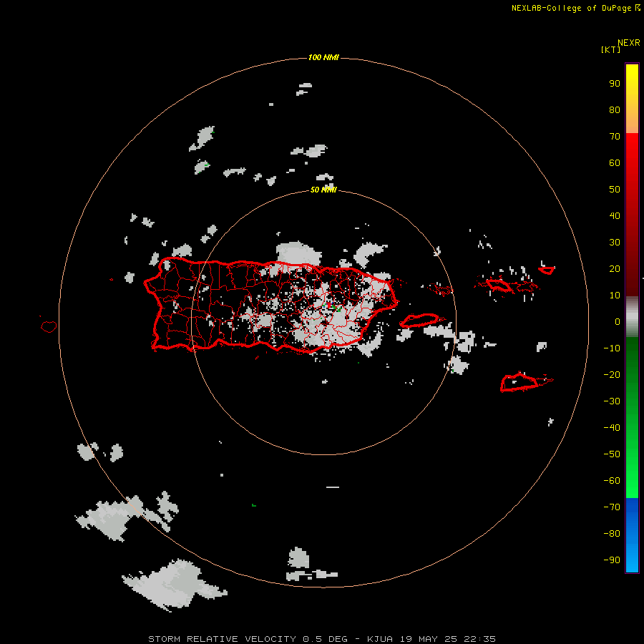Click the NEXLAB-College of DuPage title text
This screenshot has width=644, height=644.
(571, 8)
